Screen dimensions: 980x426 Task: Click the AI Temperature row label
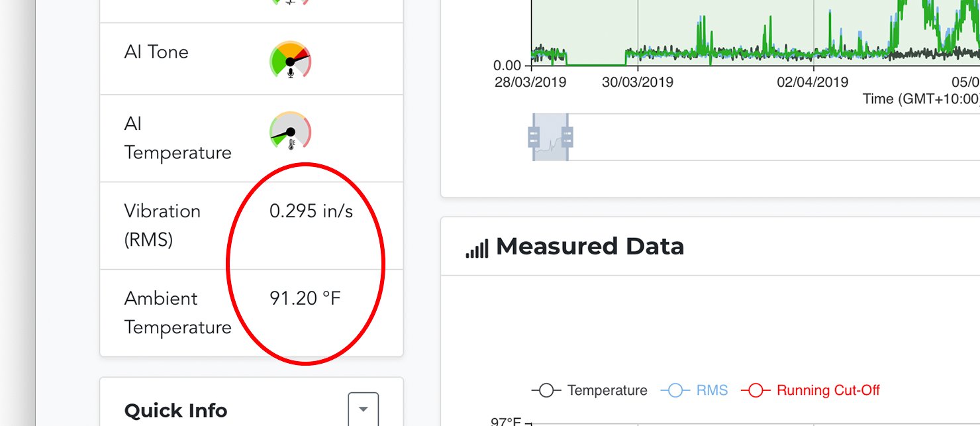point(177,138)
